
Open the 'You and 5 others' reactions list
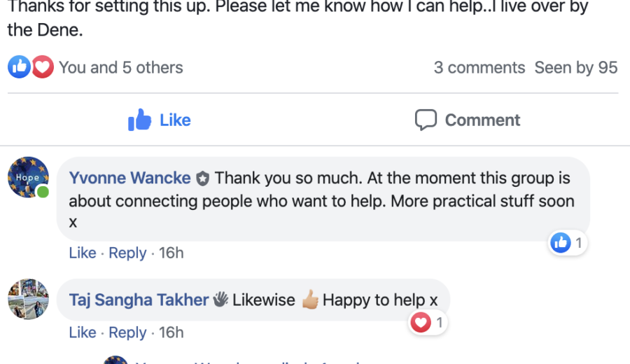tap(120, 68)
